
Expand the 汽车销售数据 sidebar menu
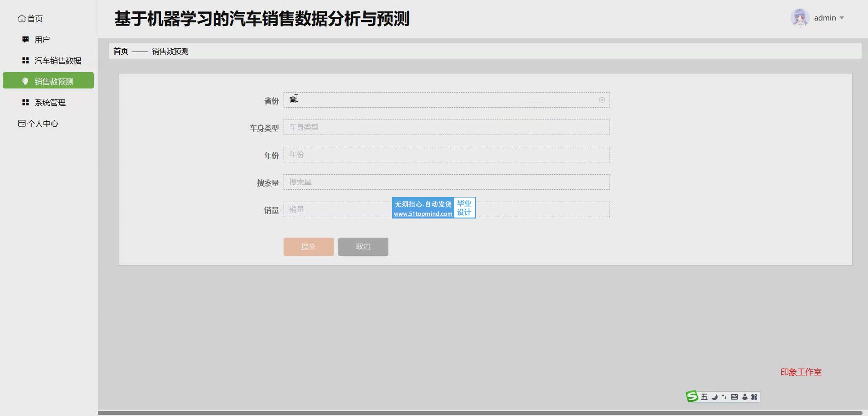57,61
